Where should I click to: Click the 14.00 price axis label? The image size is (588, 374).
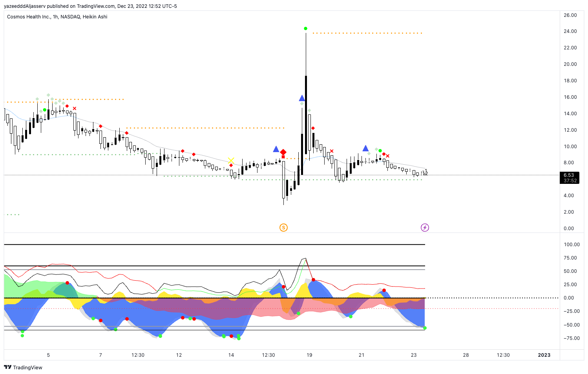coord(570,114)
